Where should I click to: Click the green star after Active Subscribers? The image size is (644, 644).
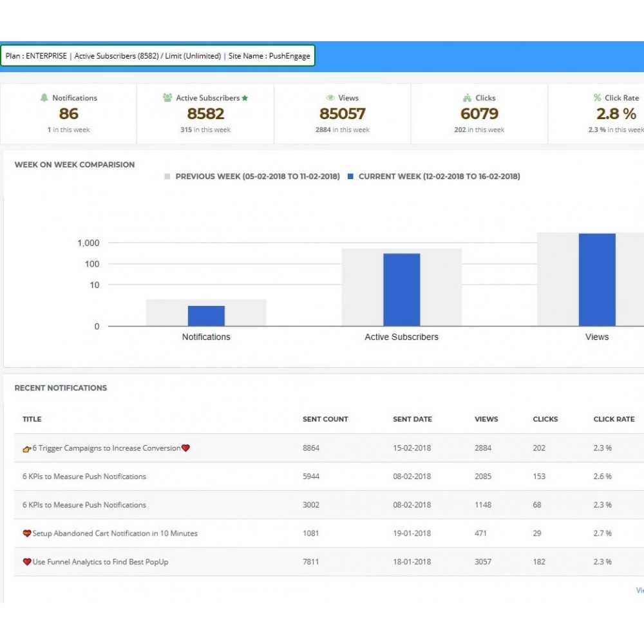(x=245, y=98)
